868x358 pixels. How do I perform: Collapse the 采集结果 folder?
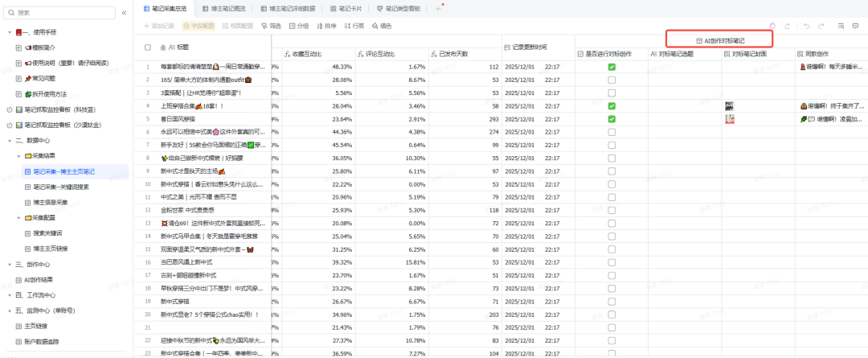pos(18,155)
